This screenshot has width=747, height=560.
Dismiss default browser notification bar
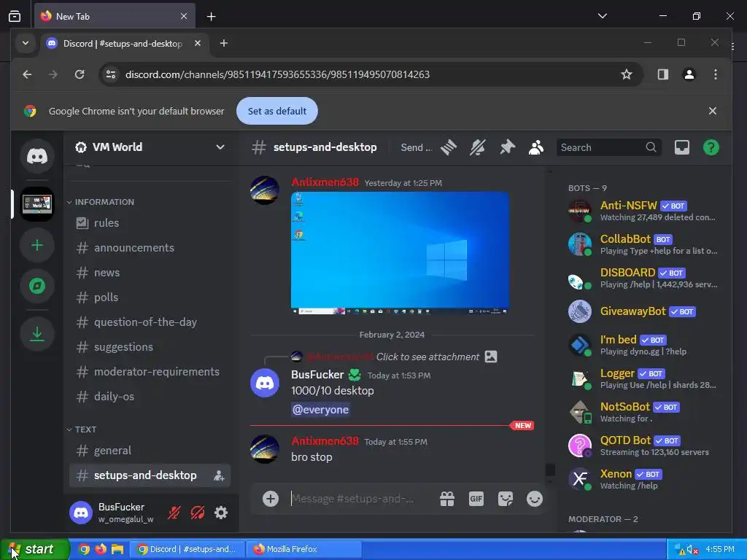[x=712, y=111]
